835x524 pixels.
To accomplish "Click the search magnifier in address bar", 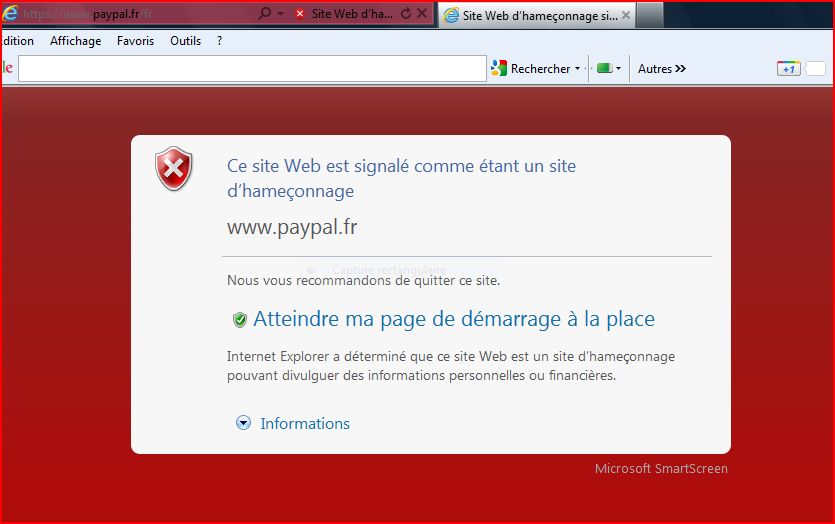I will click(x=264, y=13).
